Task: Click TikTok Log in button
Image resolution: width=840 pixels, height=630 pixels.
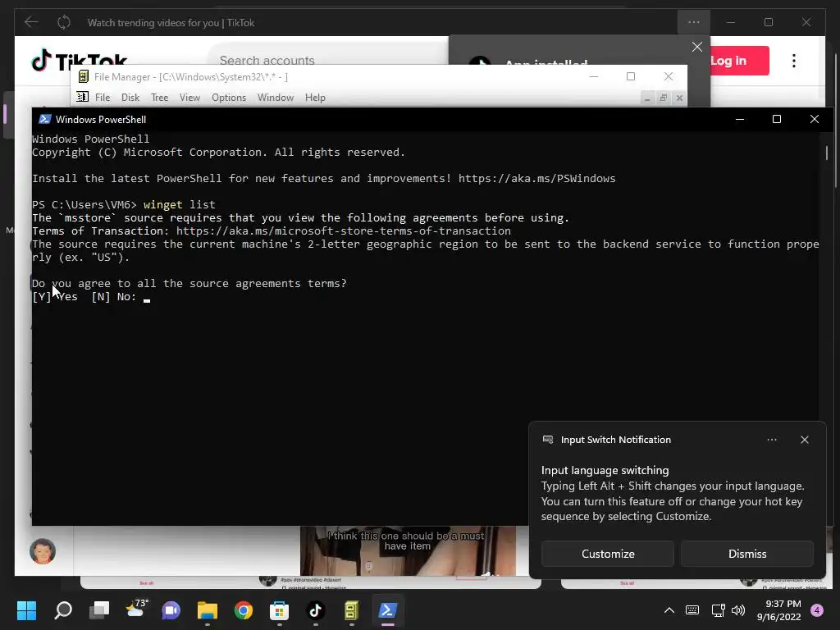Action: 739,61
